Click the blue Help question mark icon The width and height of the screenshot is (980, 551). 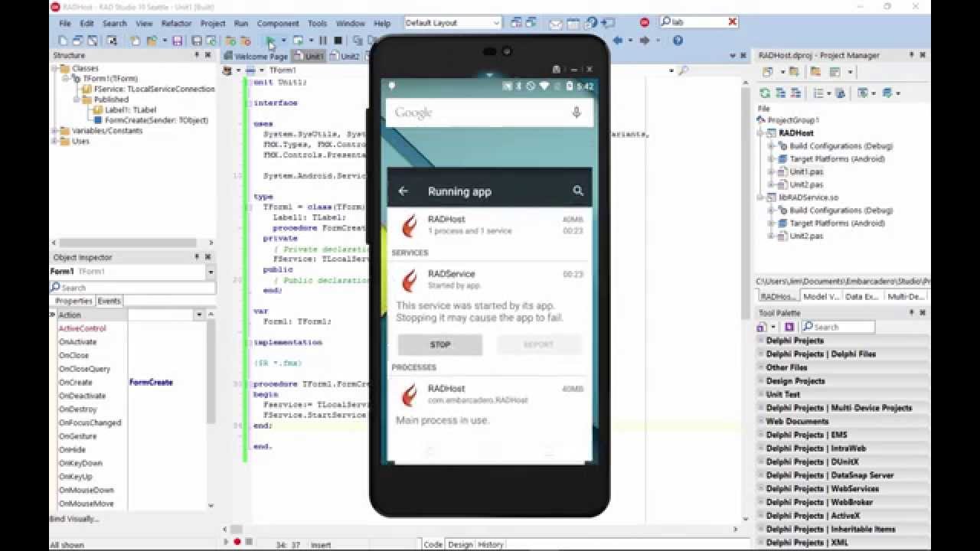click(678, 41)
